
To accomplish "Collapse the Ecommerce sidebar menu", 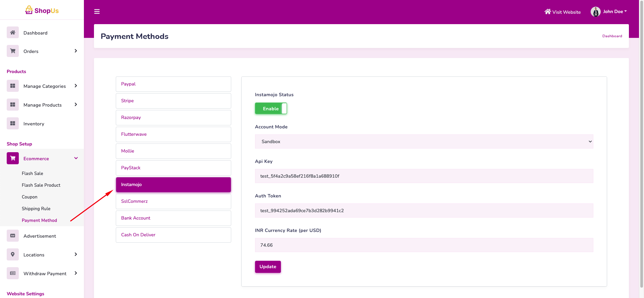I will pos(76,158).
